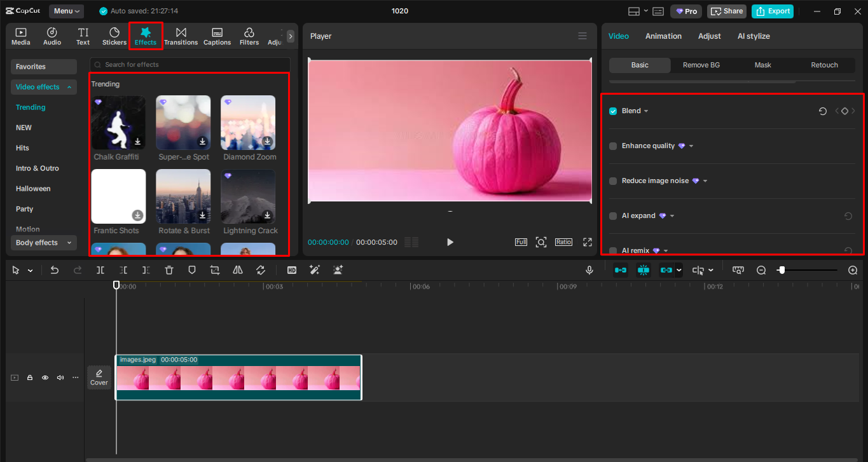868x462 pixels.
Task: Check the Reduce image noise option
Action: [x=612, y=180]
